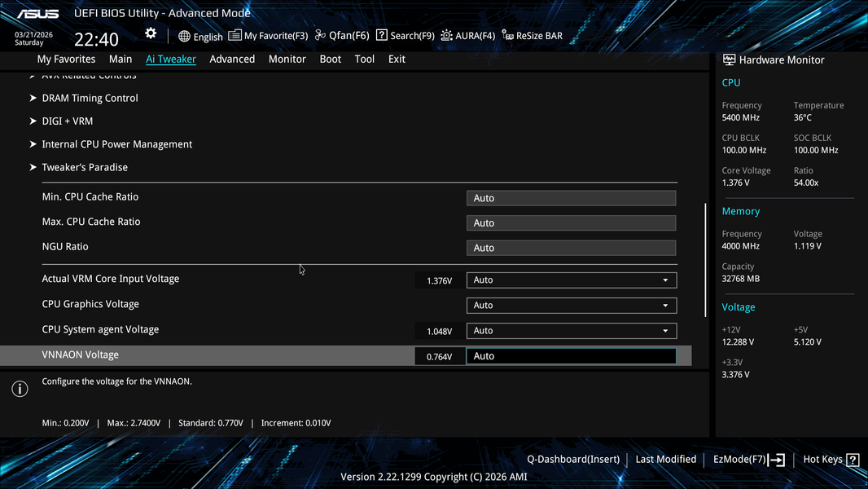Click the settings list scrollbar

[705, 260]
